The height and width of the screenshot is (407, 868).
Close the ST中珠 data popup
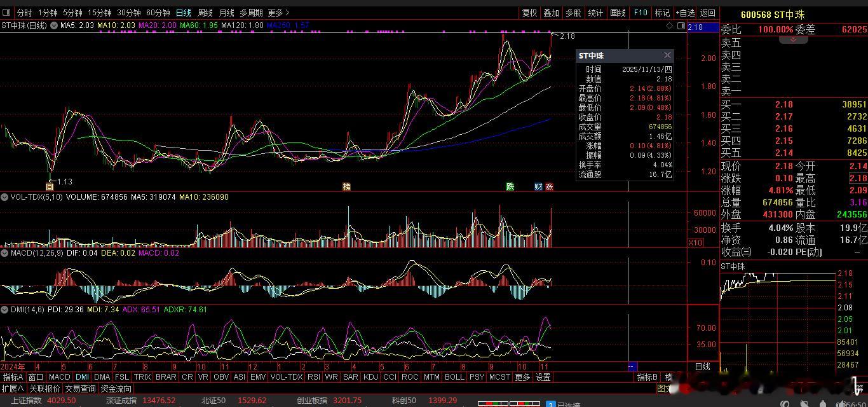[x=667, y=55]
